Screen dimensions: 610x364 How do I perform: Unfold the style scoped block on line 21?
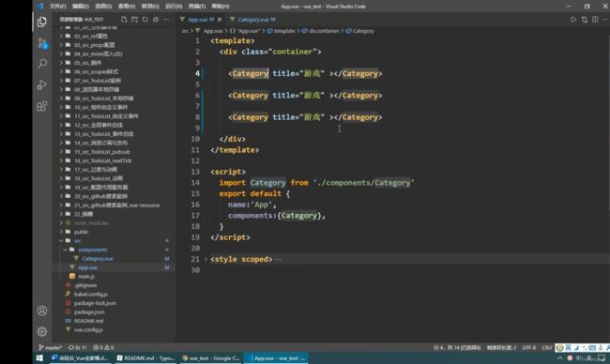pyautogui.click(x=206, y=259)
